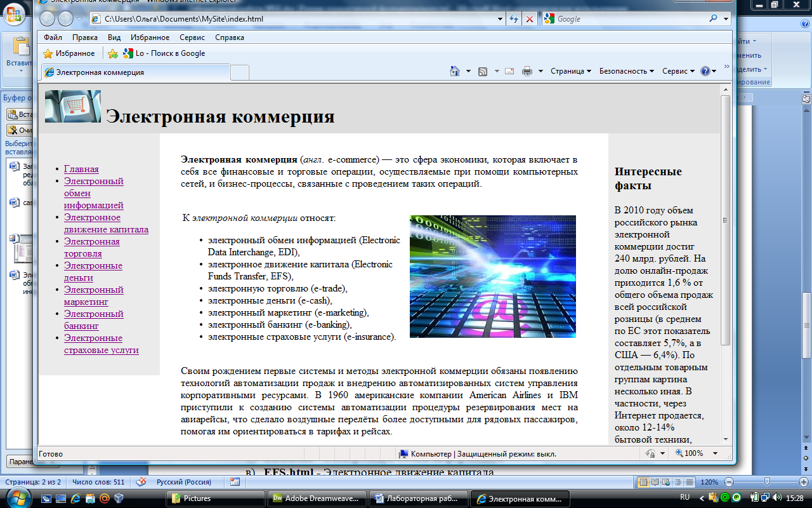Image resolution: width=812 pixels, height=508 pixels.
Task: Open the Электронные деньги link
Action: 93,272
